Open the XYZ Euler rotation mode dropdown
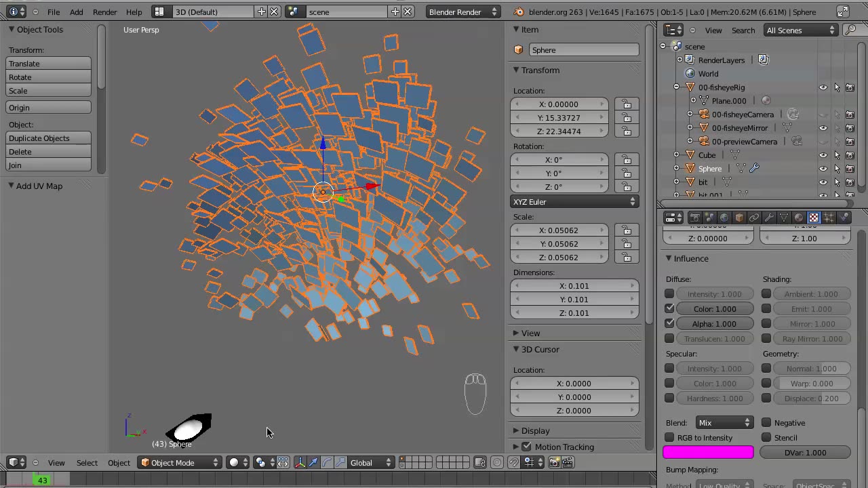Screen dimensions: 868x488 574,201
